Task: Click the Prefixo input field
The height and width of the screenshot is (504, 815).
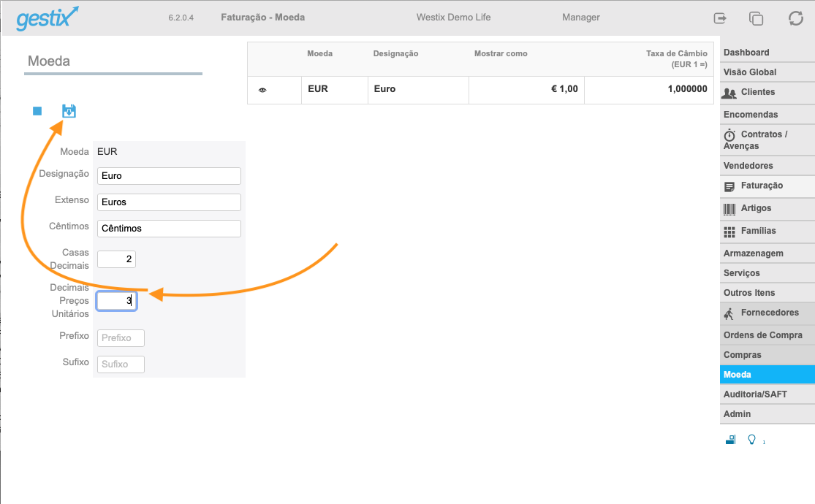Action: click(x=121, y=338)
